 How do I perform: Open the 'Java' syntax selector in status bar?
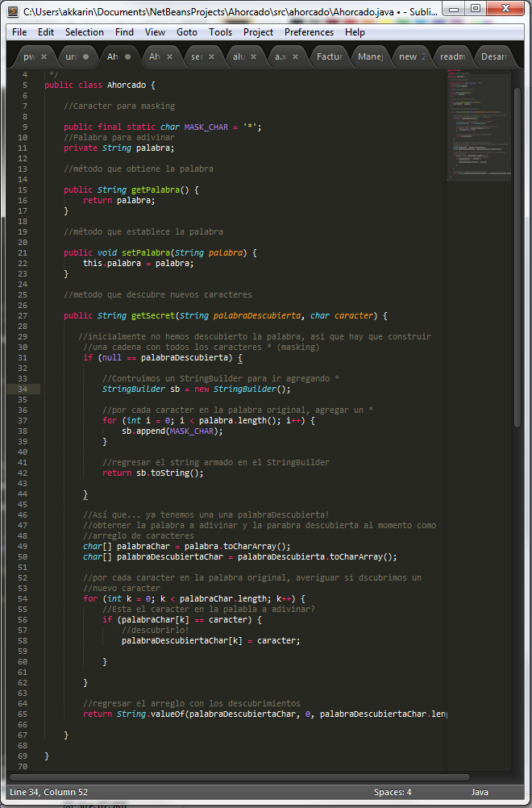[x=480, y=792]
